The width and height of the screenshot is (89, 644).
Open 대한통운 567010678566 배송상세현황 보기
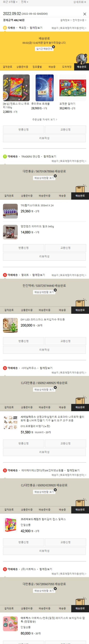pyautogui.click(x=44, y=178)
